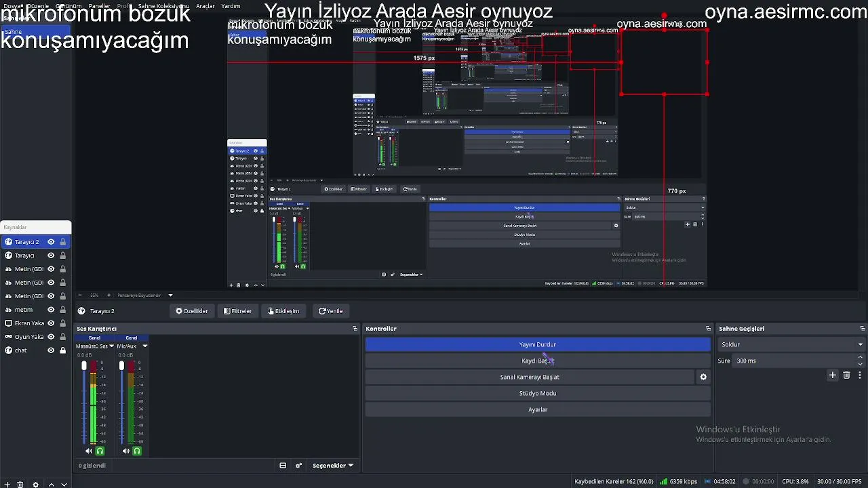This screenshot has width=868, height=488.
Task: Delete selected source with trash icon
Action: pyautogui.click(x=20, y=485)
